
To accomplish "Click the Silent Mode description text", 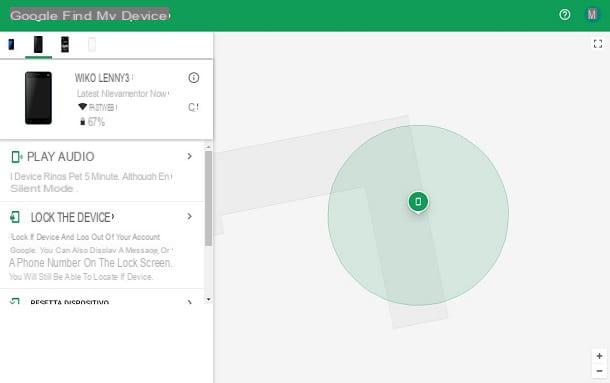I will coord(42,189).
